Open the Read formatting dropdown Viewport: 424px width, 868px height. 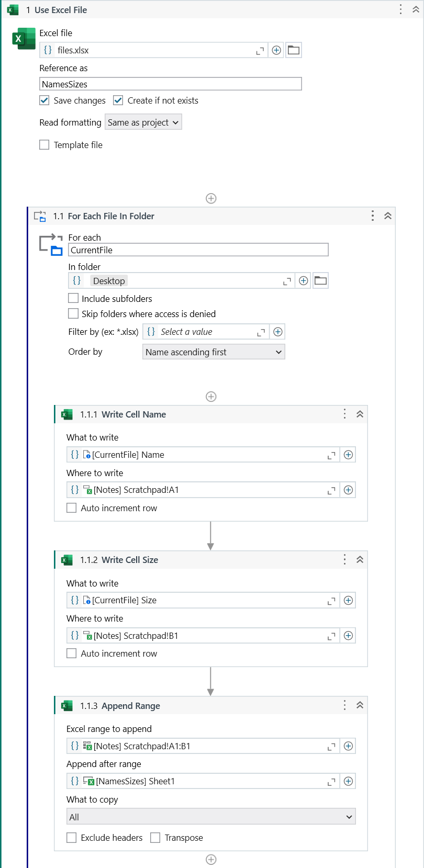[x=143, y=122]
